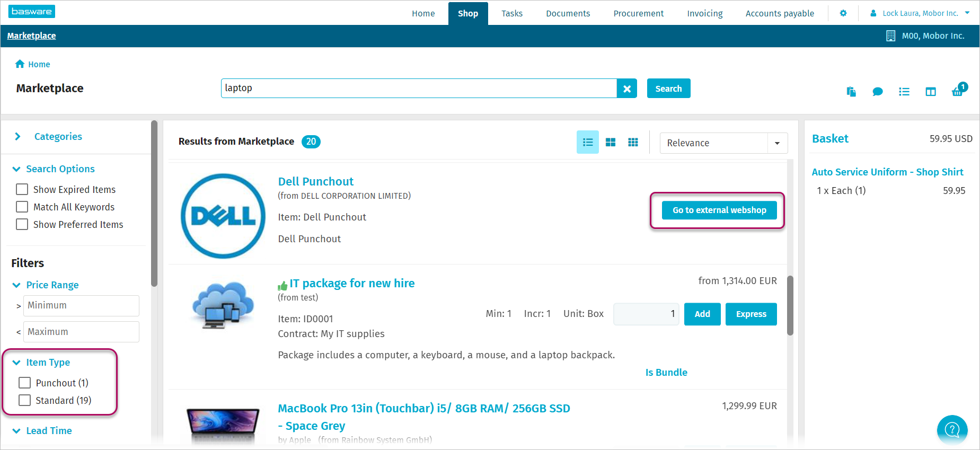
Task: Open the Relevance sort dropdown
Action: (x=723, y=143)
